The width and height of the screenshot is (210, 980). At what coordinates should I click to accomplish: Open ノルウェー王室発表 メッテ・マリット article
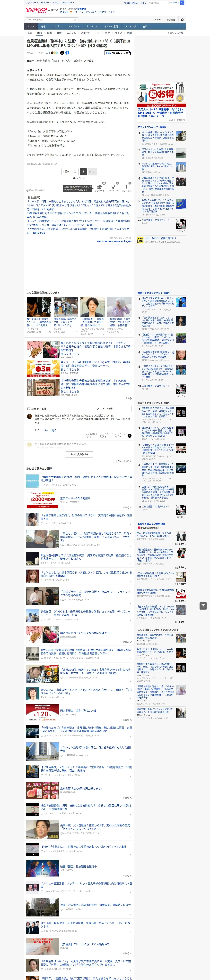(87, 885)
